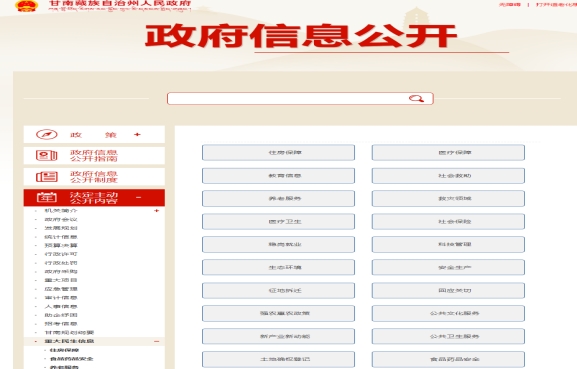Select 重大项目 in the sidebar tree

tap(61, 280)
